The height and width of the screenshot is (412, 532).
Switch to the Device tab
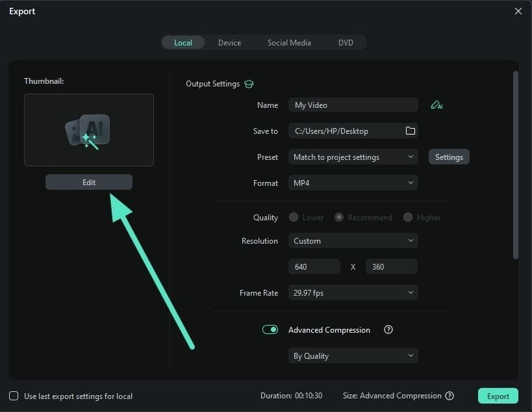click(x=229, y=43)
